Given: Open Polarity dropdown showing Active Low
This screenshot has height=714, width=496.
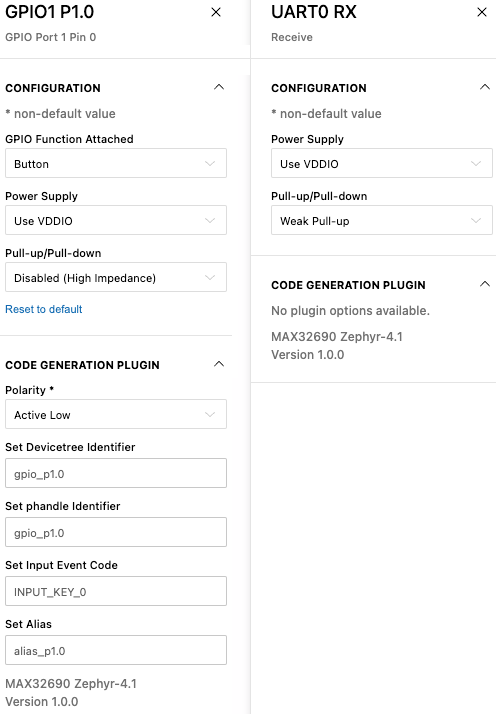Looking at the screenshot, I should (x=116, y=414).
